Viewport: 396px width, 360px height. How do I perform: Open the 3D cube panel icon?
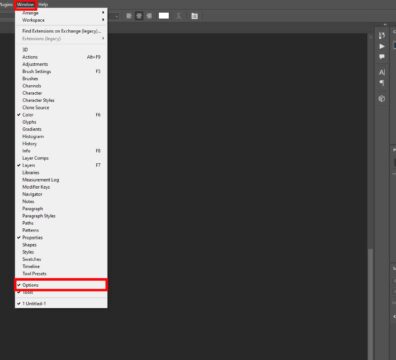pos(382,99)
